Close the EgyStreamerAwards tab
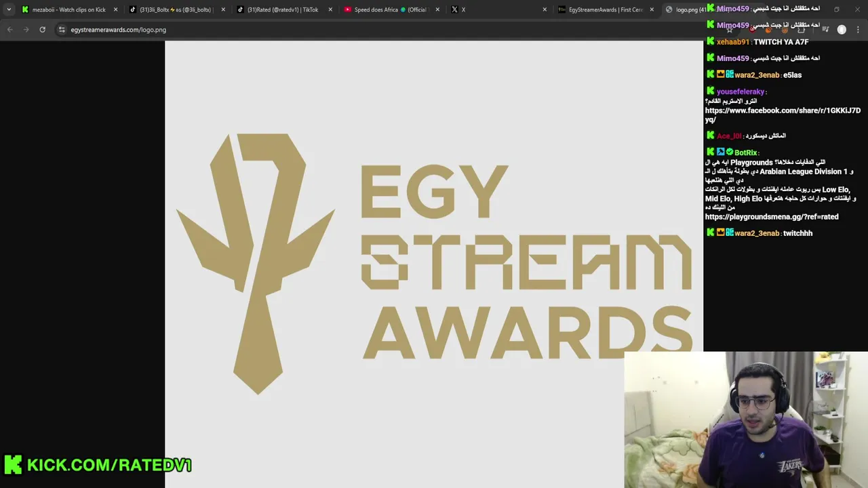 coord(652,9)
